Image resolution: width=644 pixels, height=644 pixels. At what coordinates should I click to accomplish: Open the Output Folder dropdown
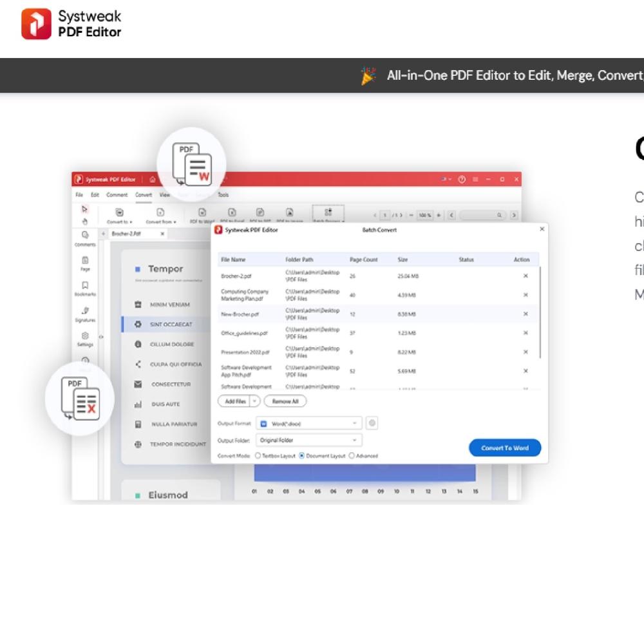coord(309,440)
